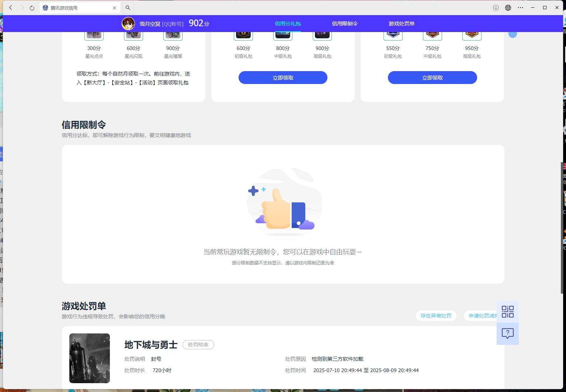Click the browser forward arrow
Viewport: 566px width, 392px height.
tap(22, 8)
